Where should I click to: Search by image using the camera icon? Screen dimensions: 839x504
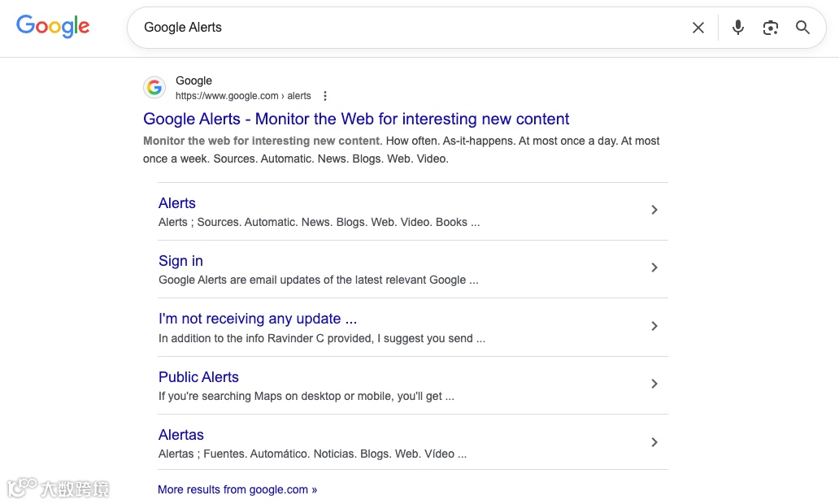[770, 28]
